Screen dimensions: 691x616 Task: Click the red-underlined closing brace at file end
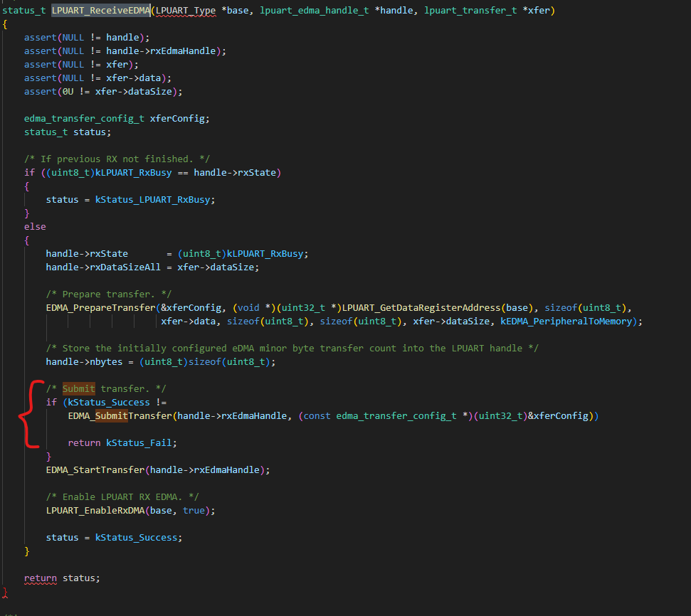4,592
